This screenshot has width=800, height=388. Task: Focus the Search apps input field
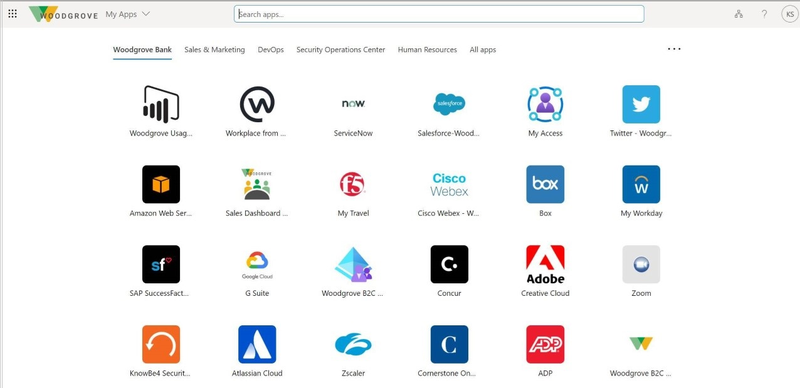[x=439, y=14]
